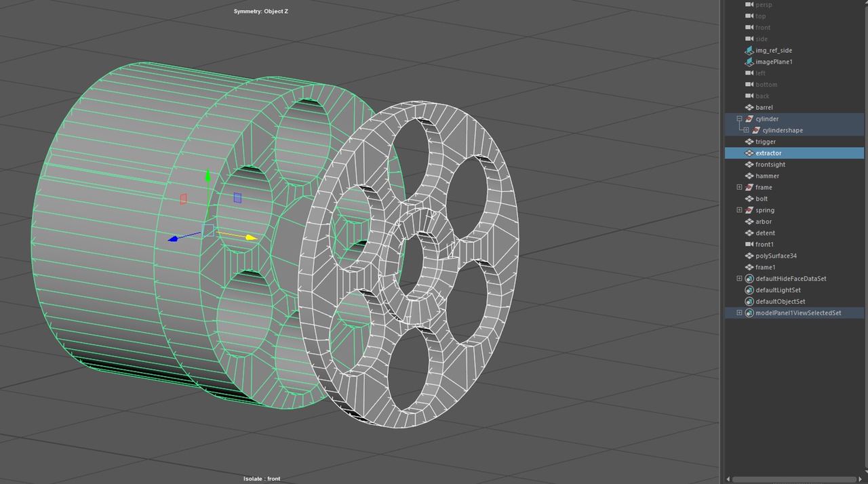Select the front camera in outliner
868x484 pixels.
click(763, 28)
